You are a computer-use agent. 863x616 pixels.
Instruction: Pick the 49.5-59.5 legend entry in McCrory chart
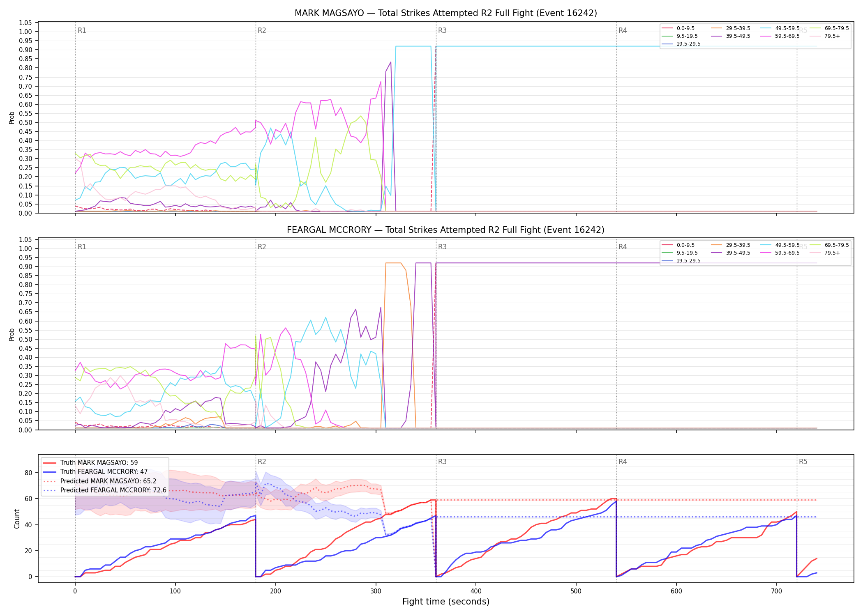[780, 245]
